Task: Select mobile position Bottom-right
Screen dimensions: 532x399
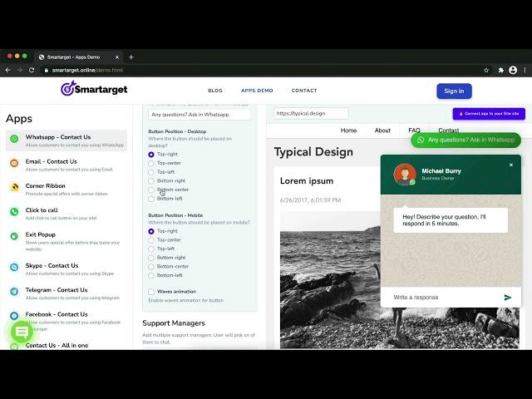Action: pos(151,258)
